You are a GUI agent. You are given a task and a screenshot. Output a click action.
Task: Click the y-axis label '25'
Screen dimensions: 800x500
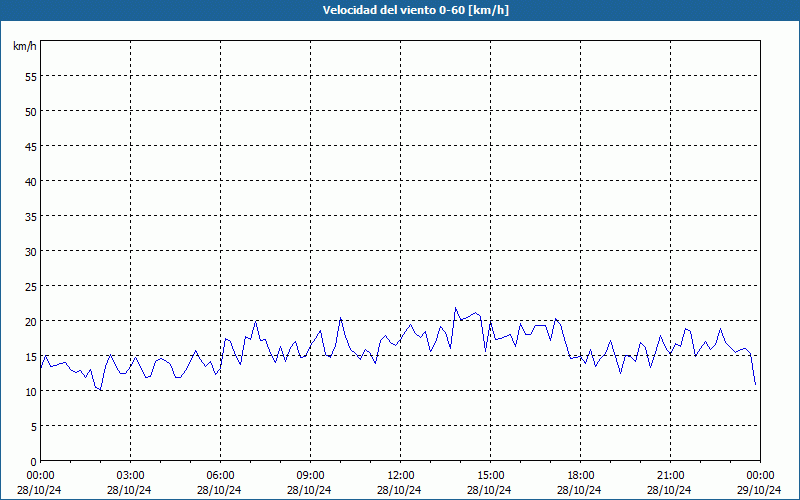(31, 287)
